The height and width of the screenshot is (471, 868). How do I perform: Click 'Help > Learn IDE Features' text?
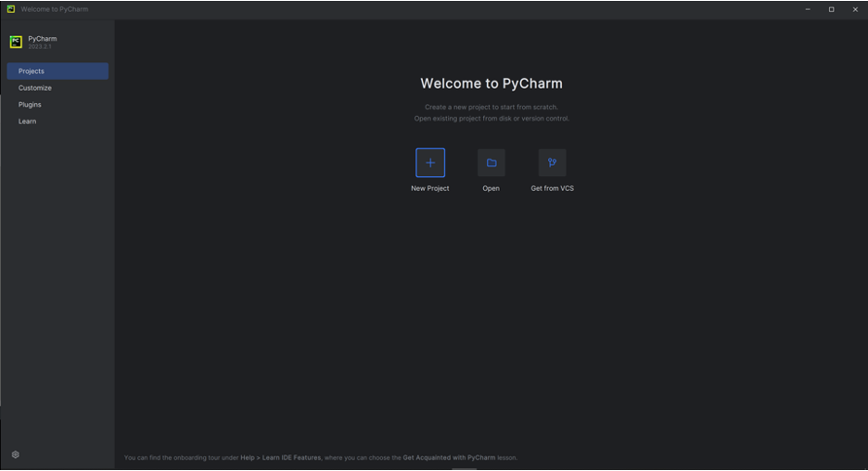(281, 457)
